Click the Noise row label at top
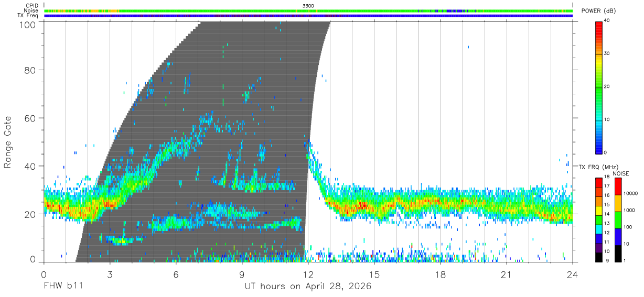This screenshot has width=644, height=297. click(31, 10)
